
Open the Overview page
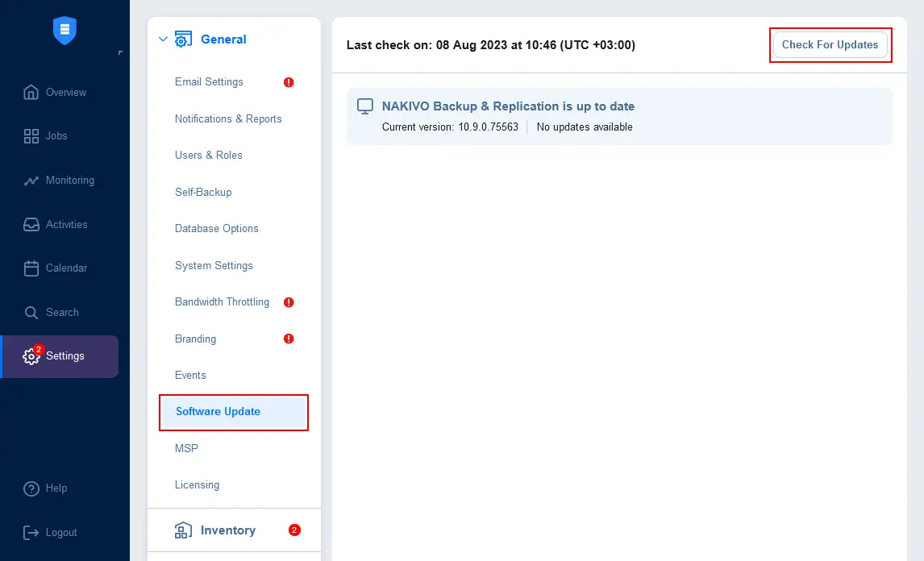tap(66, 92)
